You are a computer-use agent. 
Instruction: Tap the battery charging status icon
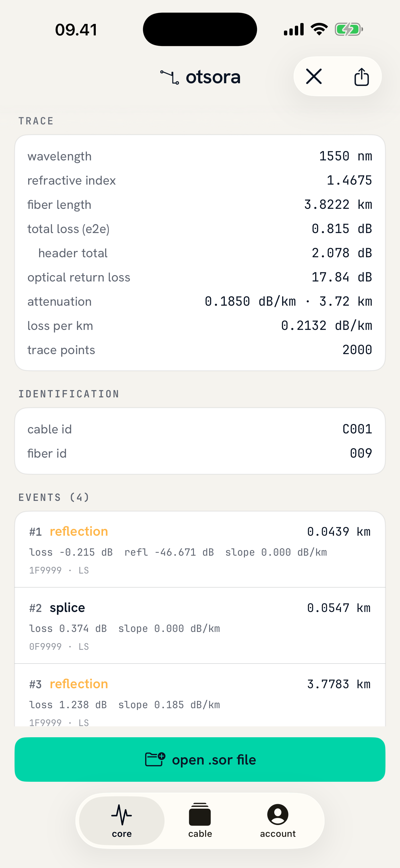349,29
